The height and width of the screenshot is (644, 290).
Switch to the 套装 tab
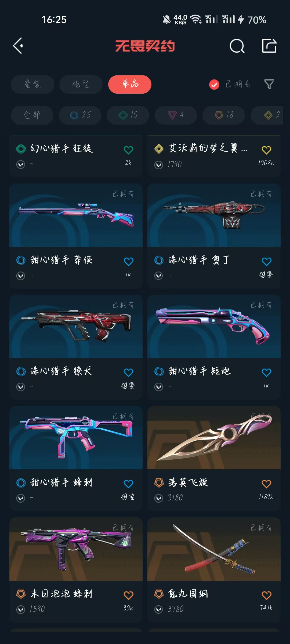click(x=32, y=84)
